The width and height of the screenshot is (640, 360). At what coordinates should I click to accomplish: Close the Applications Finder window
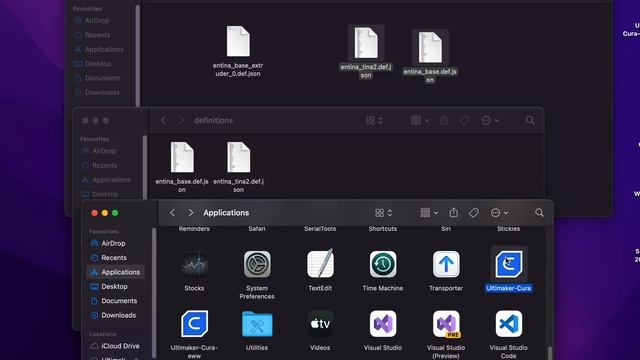(x=95, y=213)
